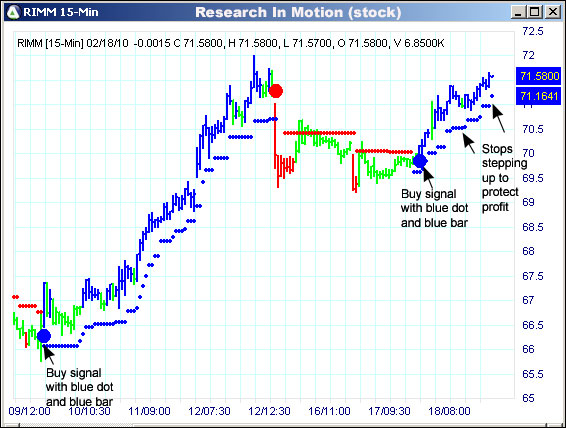Click the AIQ triangle logo in title bar

click(13, 13)
